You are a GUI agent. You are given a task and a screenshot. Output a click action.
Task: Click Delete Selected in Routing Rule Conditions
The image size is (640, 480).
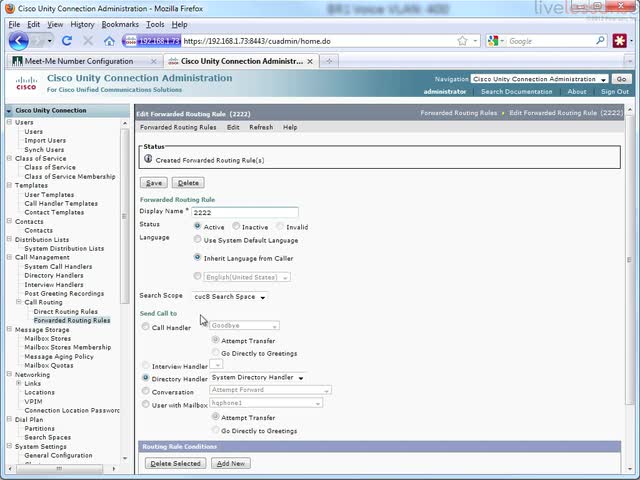coord(176,463)
